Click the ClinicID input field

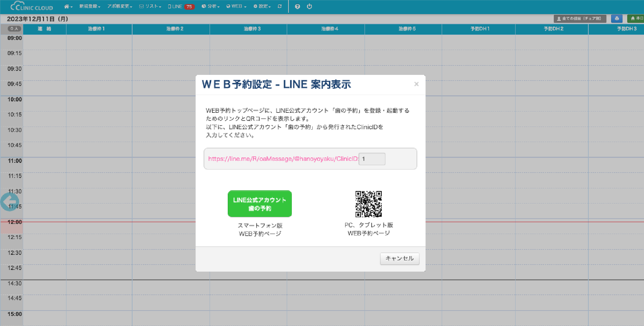point(372,159)
